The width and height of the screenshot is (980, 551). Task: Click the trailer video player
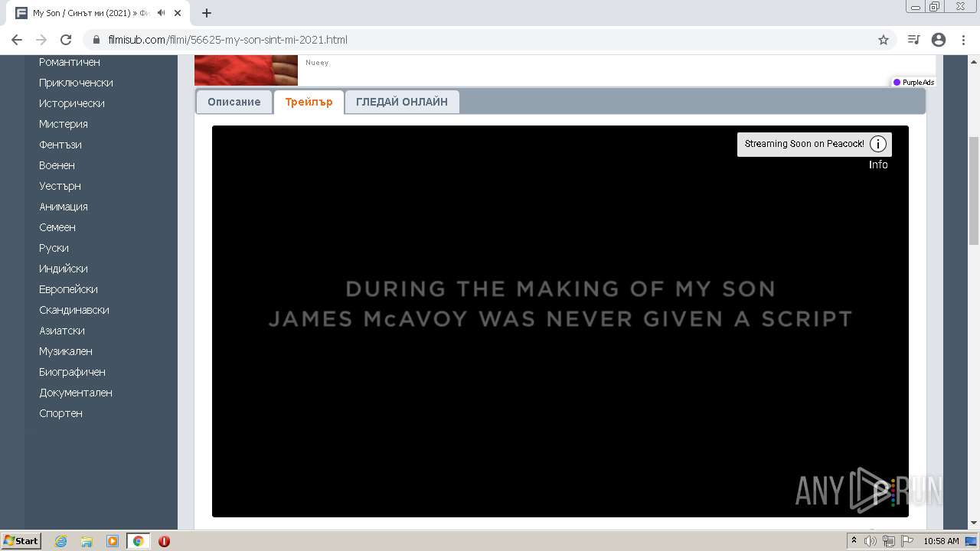click(x=560, y=321)
